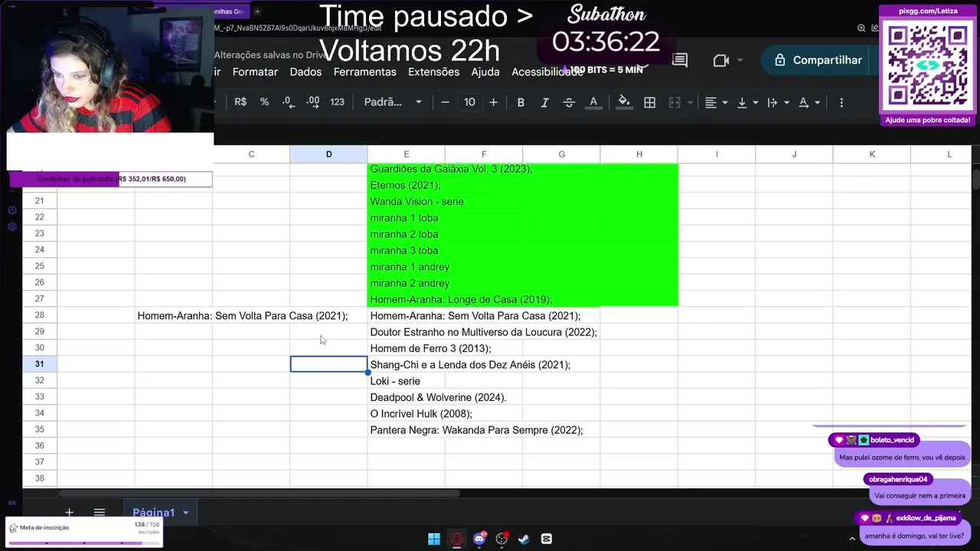
Task: Click 'Homem-Aranha: Sem Volta Para Casa' in column B
Action: pos(243,315)
